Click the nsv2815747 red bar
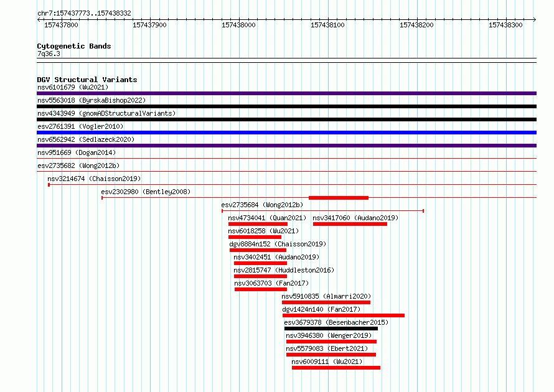Image resolution: width=554 pixels, height=392 pixels. pyautogui.click(x=260, y=276)
